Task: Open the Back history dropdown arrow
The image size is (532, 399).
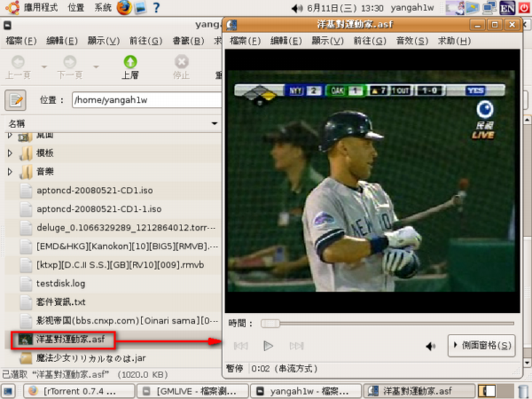Action: coord(44,66)
